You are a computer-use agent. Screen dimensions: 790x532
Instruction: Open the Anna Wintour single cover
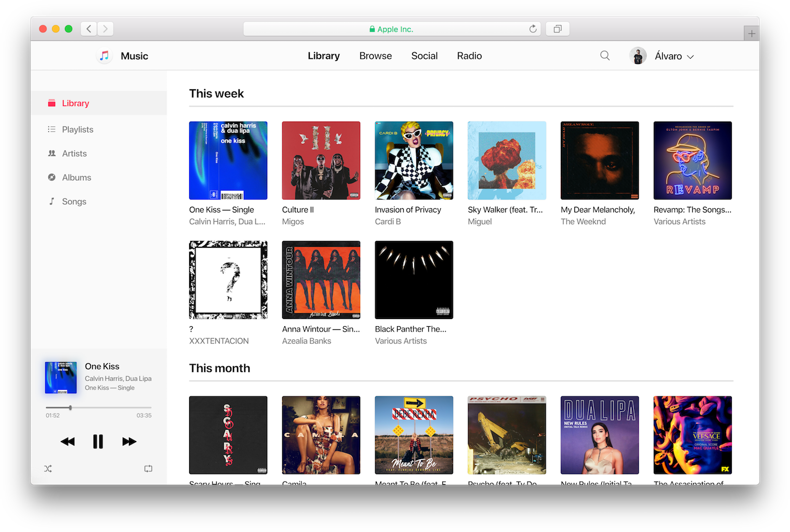pos(321,280)
